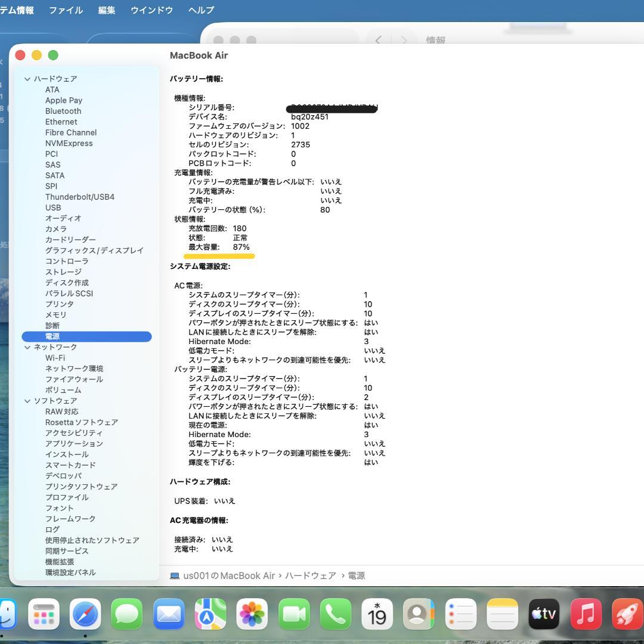644x644 pixels.
Task: Select Bluetooth in the hardware list
Action: pos(63,111)
